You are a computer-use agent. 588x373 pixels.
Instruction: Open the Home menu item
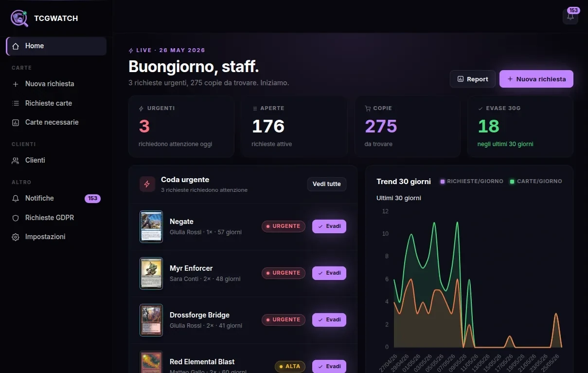[56, 46]
